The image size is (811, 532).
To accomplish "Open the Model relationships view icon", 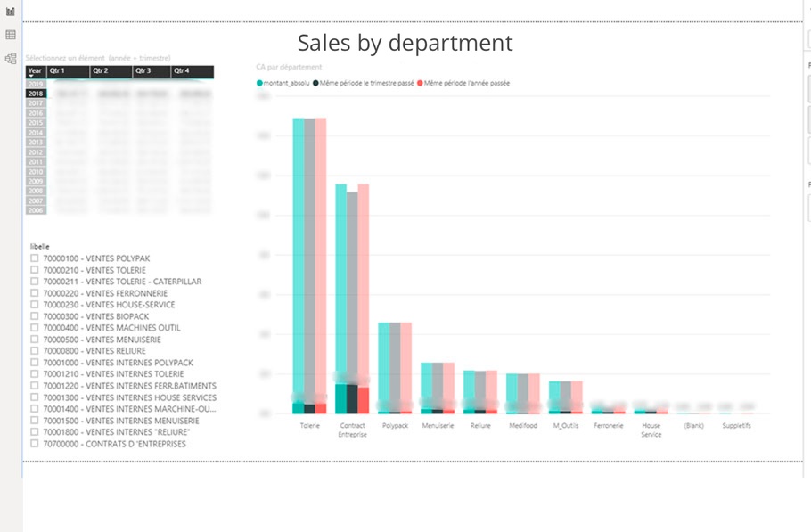I will [11, 59].
